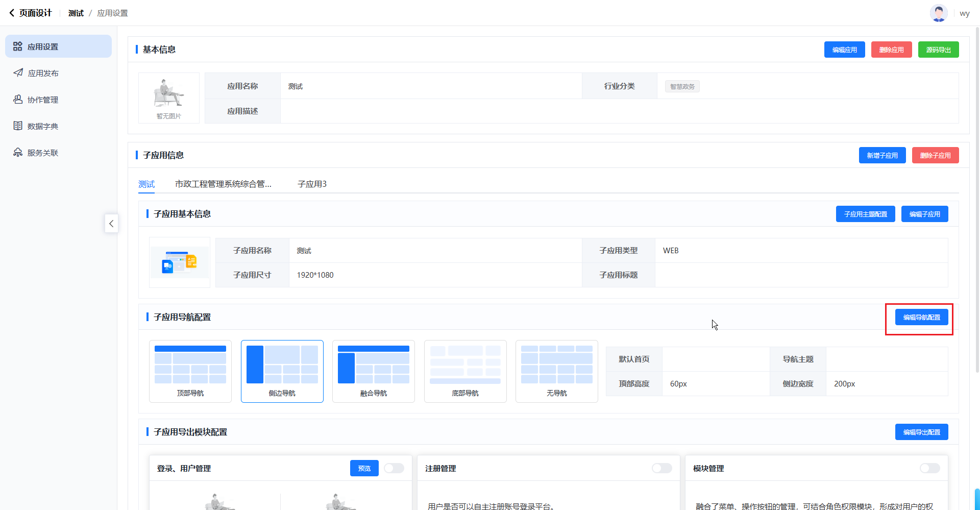The height and width of the screenshot is (510, 980).
Task: Switch to the 子应用3 tab
Action: tap(312, 184)
